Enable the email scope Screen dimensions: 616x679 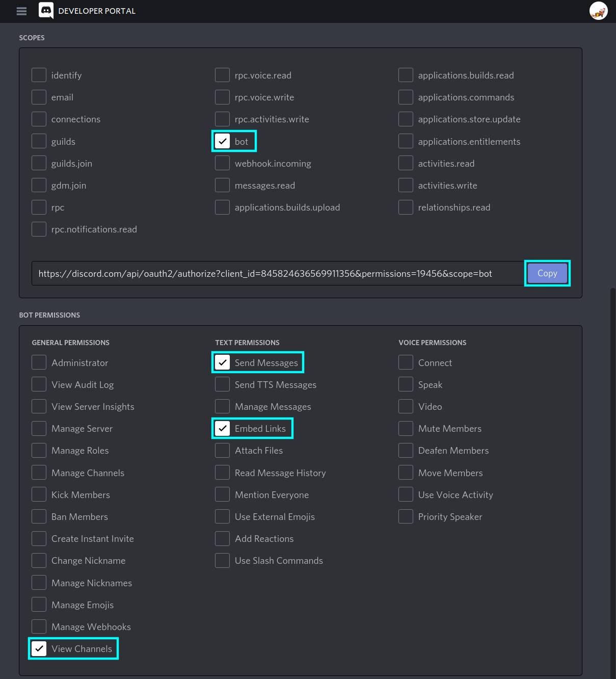pyautogui.click(x=39, y=97)
